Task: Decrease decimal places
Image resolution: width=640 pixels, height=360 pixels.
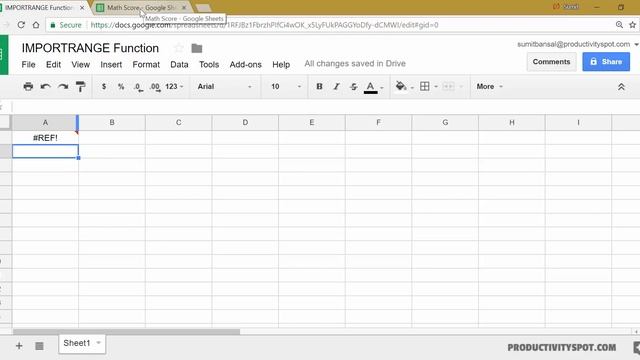Action: point(138,87)
